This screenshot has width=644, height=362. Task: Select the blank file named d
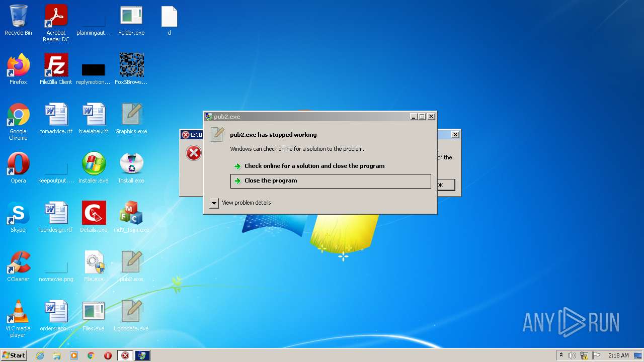click(169, 20)
